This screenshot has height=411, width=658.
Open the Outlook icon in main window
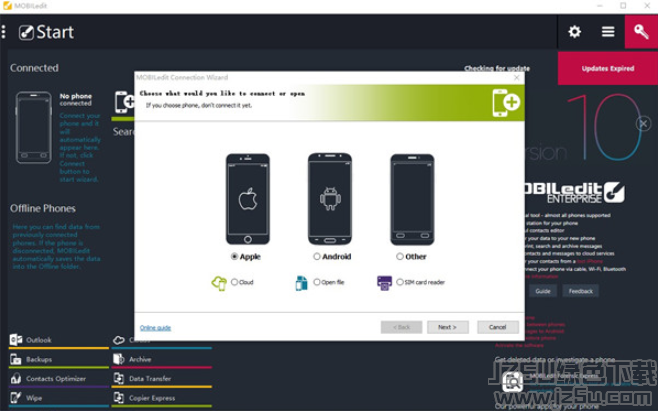[x=16, y=340]
